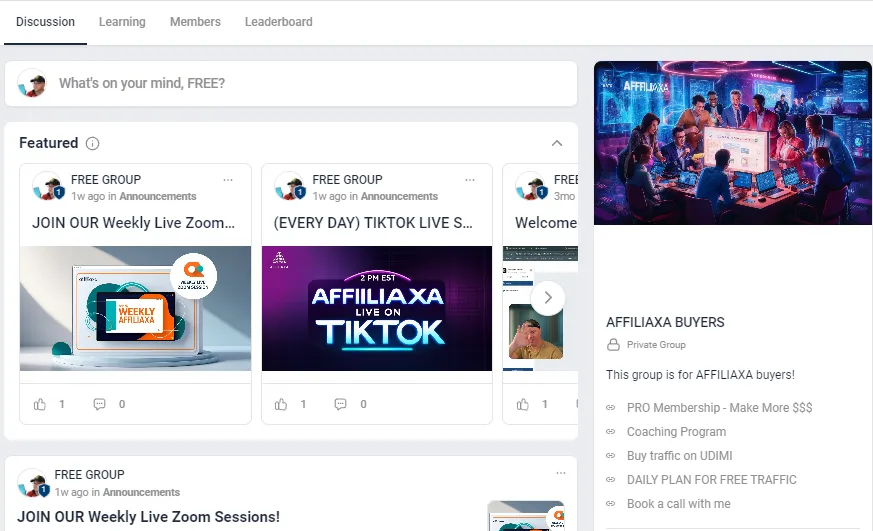Viewport: 873px width, 531px height.
Task: Click the Private Group lock icon
Action: 613,345
